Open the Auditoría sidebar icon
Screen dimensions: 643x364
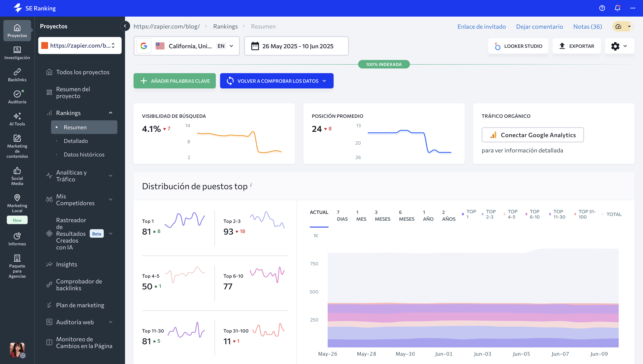coord(17,97)
